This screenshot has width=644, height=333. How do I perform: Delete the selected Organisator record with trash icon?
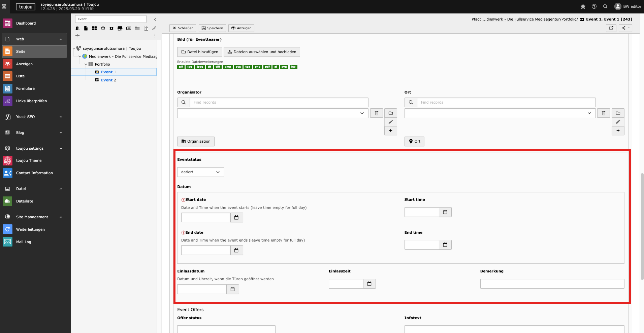tap(377, 113)
